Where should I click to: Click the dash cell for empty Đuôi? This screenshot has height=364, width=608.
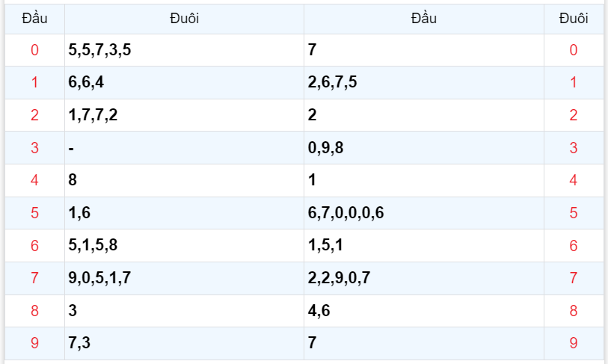[x=71, y=148]
